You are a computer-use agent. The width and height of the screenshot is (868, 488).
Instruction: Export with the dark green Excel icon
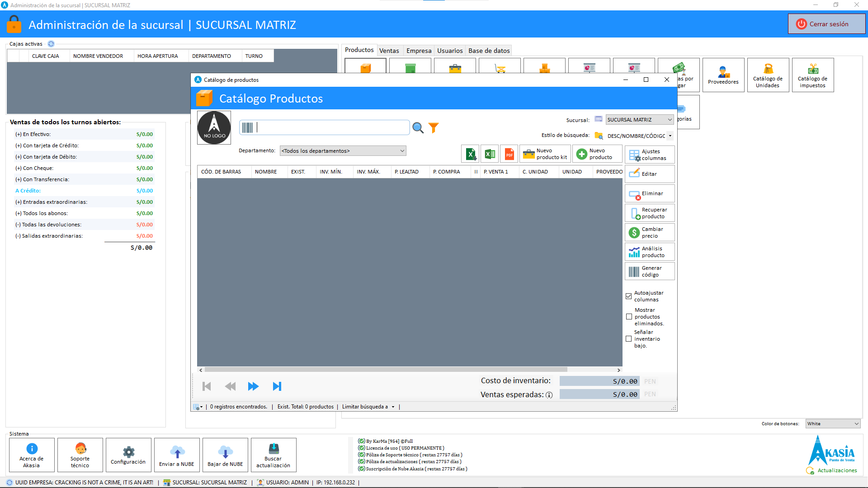coord(470,154)
